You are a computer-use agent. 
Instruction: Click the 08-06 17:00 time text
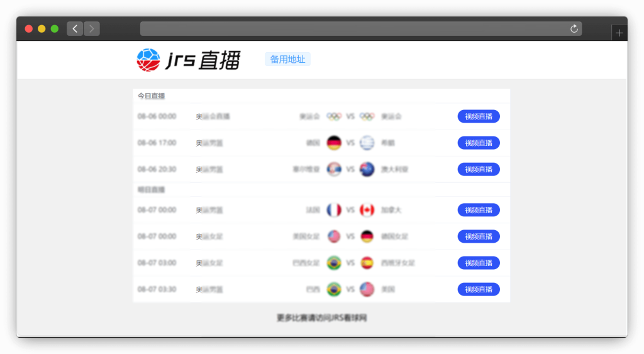157,143
